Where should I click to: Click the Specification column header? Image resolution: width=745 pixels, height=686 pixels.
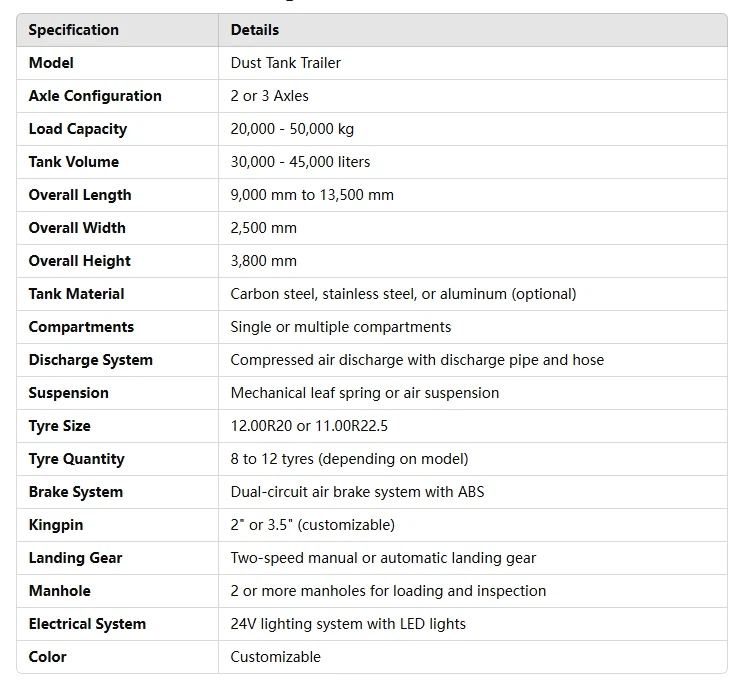click(73, 30)
